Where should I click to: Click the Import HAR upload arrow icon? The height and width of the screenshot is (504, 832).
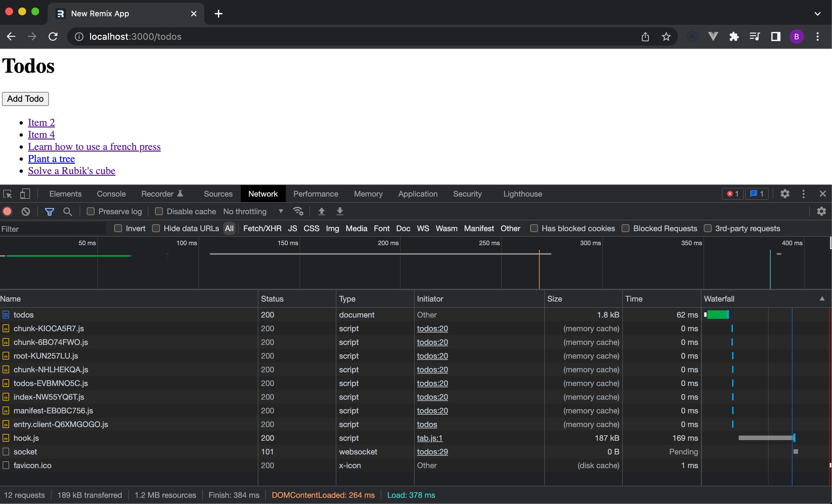[x=321, y=212]
